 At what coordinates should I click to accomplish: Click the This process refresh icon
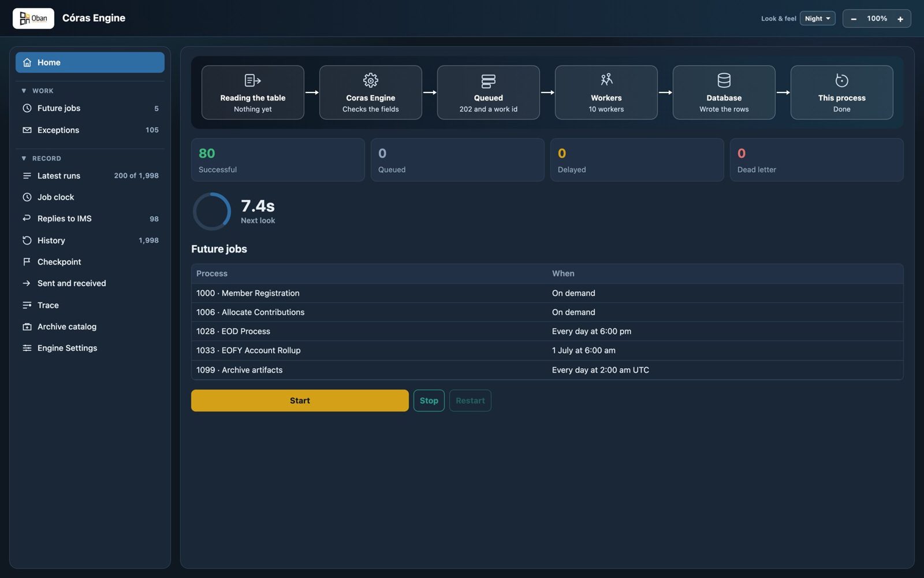(842, 80)
